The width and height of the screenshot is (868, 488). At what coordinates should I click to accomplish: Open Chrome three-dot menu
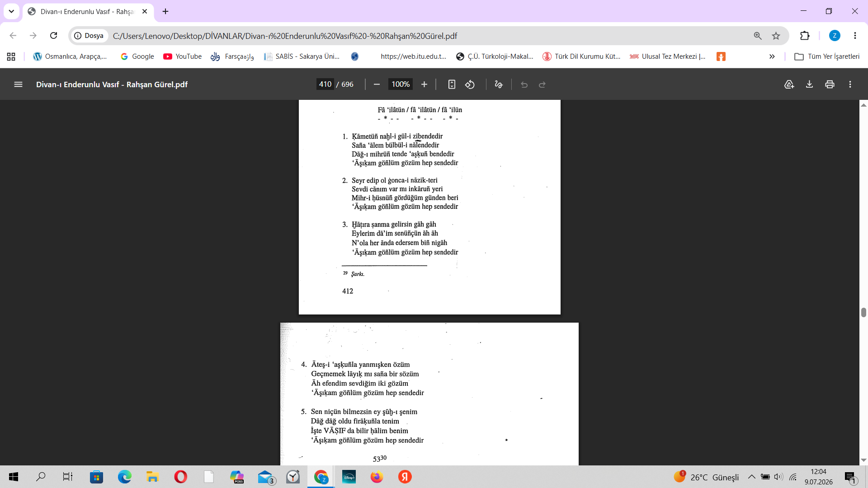point(855,36)
